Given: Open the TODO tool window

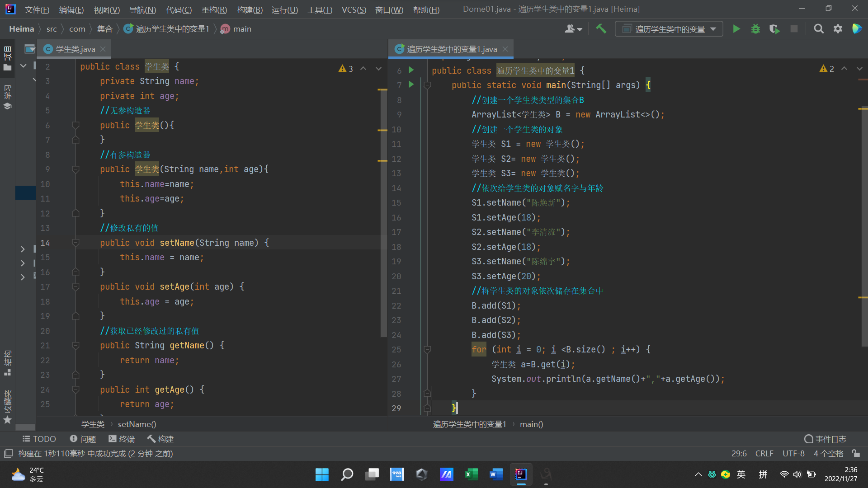Looking at the screenshot, I should 39,439.
